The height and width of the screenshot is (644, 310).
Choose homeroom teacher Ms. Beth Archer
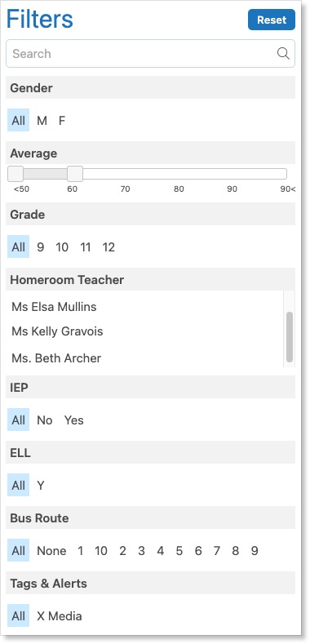(56, 358)
